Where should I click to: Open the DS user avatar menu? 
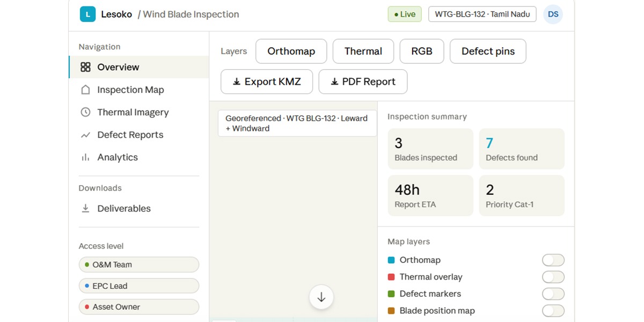(553, 14)
